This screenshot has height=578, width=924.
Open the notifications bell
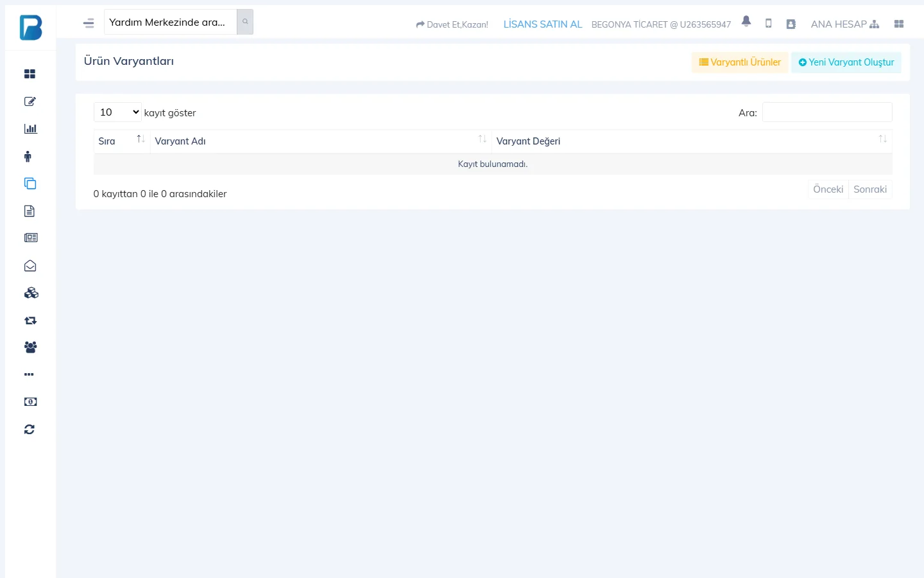click(x=746, y=22)
